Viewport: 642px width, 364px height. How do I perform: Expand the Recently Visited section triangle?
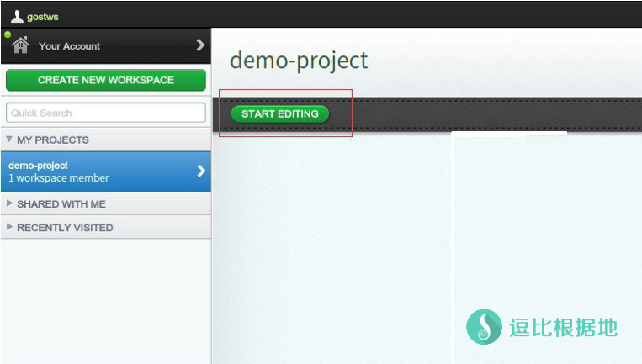(9, 227)
